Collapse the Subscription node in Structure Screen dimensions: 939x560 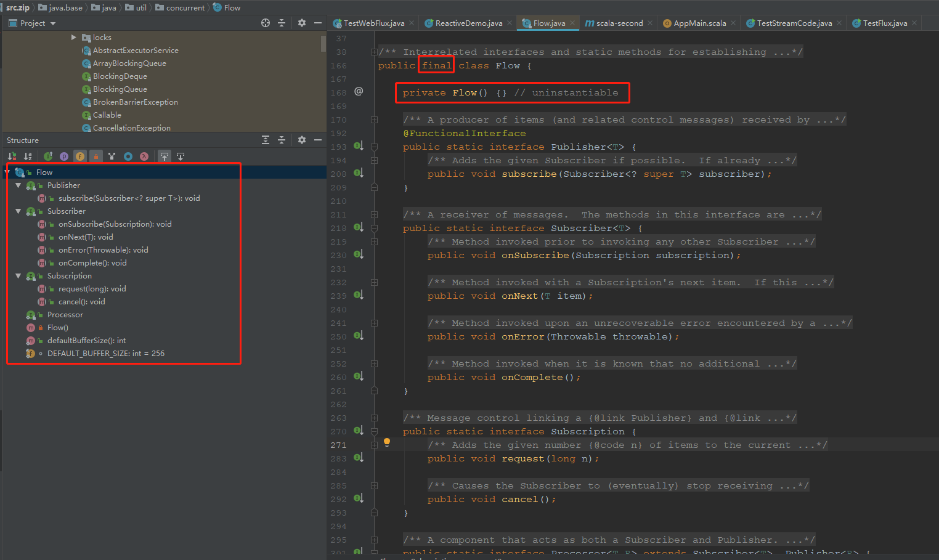[18, 276]
